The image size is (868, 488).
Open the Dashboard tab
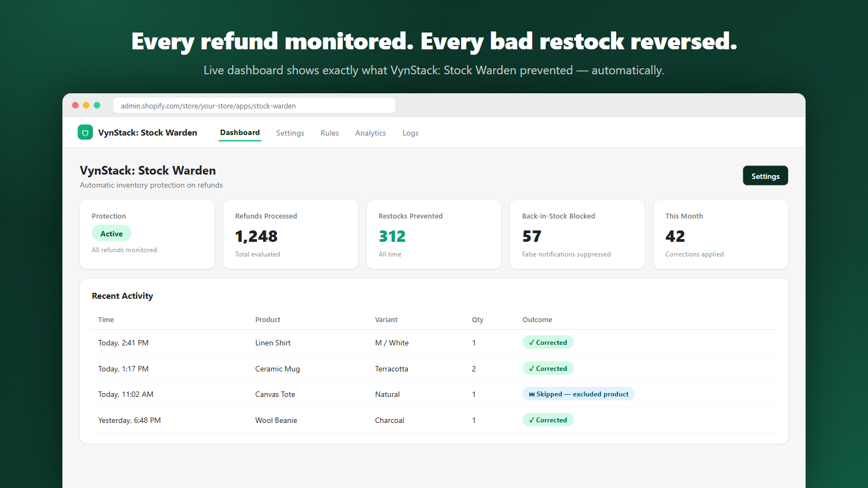tap(240, 133)
